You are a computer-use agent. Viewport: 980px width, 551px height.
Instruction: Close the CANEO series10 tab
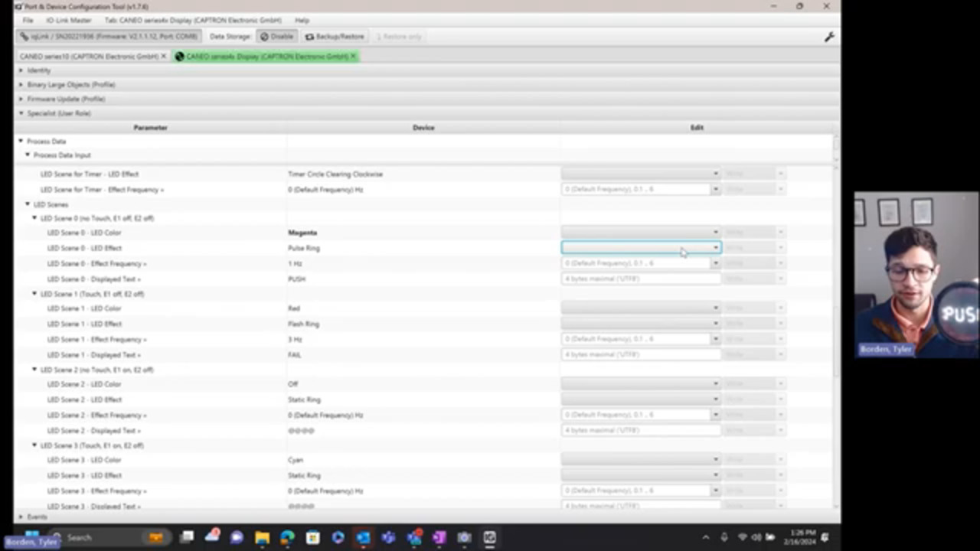(x=163, y=57)
